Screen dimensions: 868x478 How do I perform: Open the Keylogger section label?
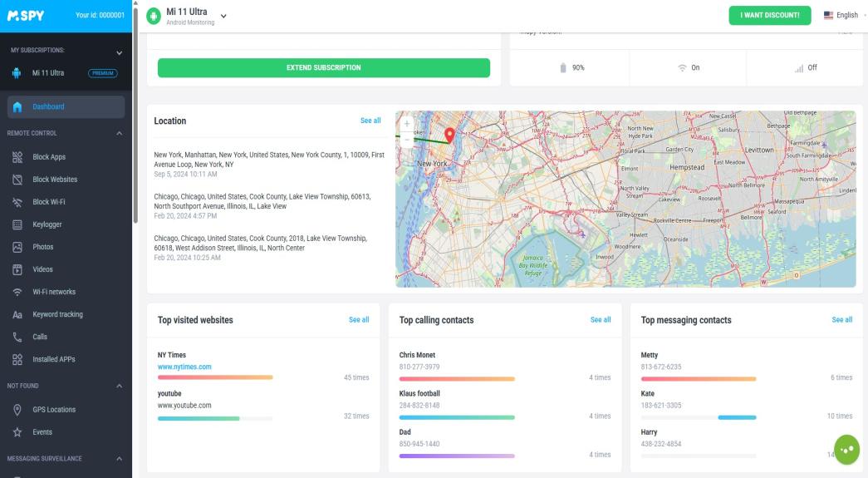coord(47,225)
